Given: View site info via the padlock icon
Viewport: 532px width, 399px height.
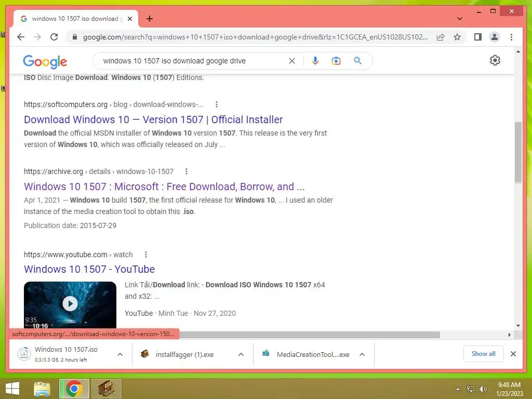Looking at the screenshot, I should point(75,37).
